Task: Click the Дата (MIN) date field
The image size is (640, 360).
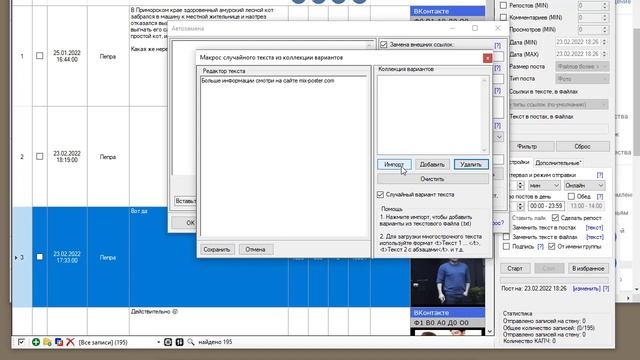Action: (x=581, y=42)
